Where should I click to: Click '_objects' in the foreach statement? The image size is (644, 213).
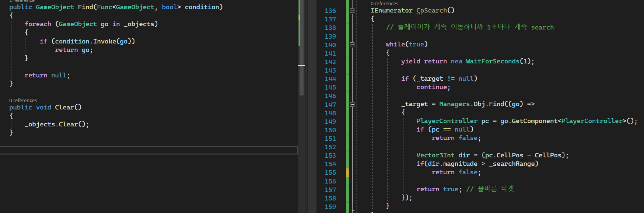pos(139,24)
